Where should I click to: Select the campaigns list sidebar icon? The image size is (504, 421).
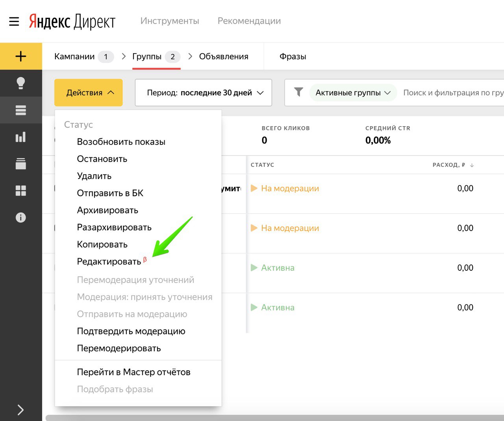point(21,110)
